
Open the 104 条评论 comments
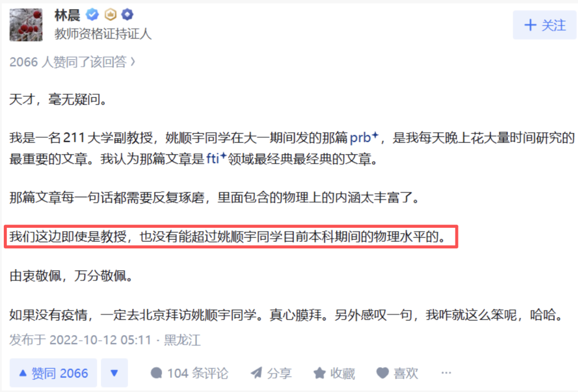pyautogui.click(x=189, y=373)
